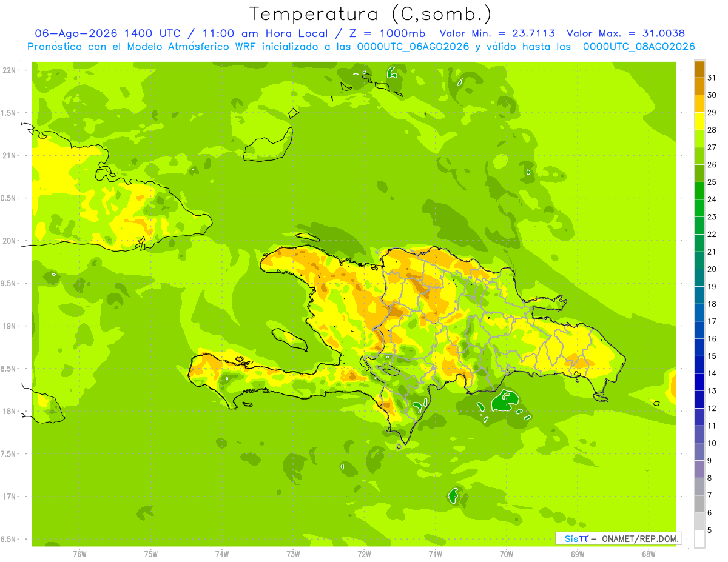Pick the orange colorbar segment between 30 and 31
728x562 pixels.
[x=699, y=86]
